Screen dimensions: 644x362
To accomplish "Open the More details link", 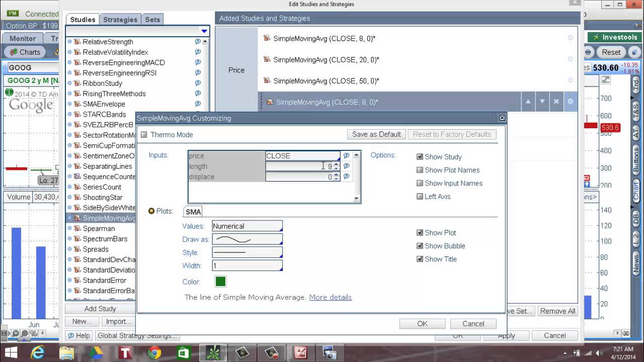I will (330, 297).
